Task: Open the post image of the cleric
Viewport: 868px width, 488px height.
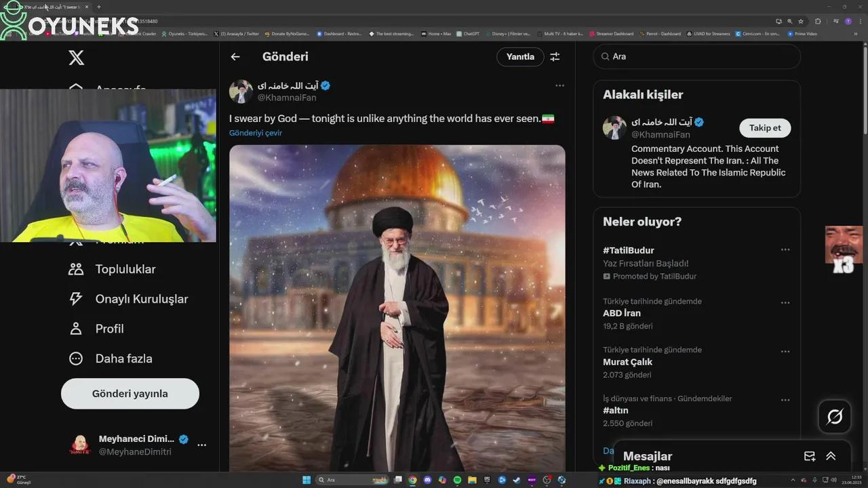Action: pos(397,308)
